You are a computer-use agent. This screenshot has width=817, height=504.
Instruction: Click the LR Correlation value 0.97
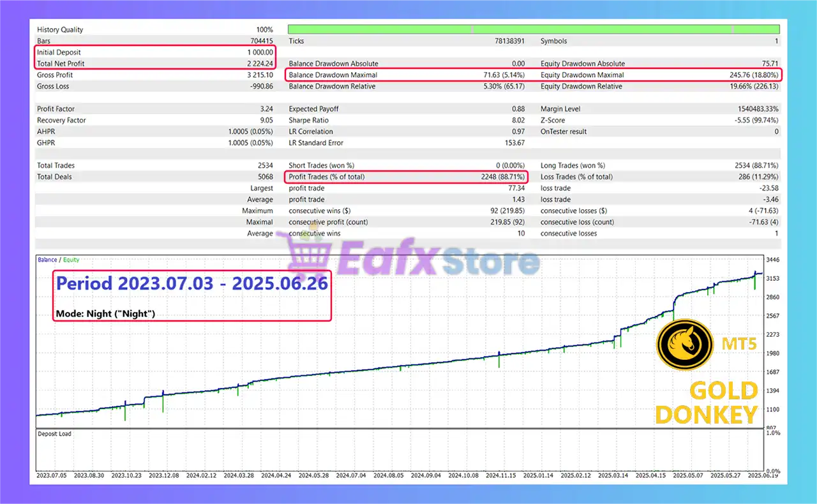[x=518, y=131]
